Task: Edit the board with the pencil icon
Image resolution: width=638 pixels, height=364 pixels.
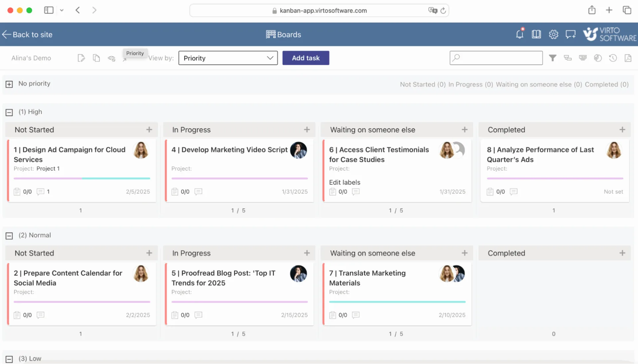Action: point(81,58)
